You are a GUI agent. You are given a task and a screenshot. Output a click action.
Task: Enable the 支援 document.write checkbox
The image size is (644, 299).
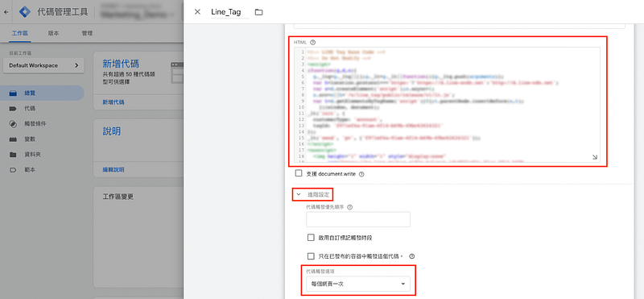click(x=299, y=173)
